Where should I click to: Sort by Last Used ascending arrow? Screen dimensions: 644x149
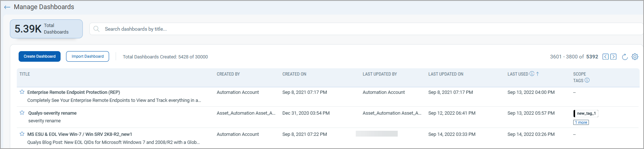[x=537, y=74]
